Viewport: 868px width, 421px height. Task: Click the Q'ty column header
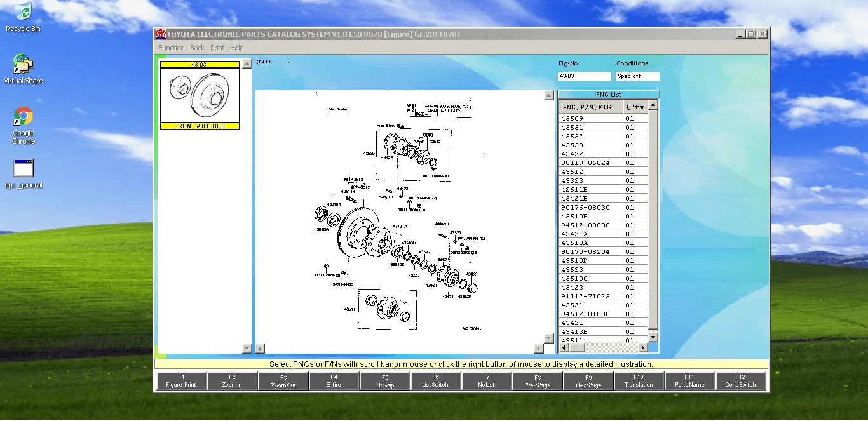[x=635, y=107]
